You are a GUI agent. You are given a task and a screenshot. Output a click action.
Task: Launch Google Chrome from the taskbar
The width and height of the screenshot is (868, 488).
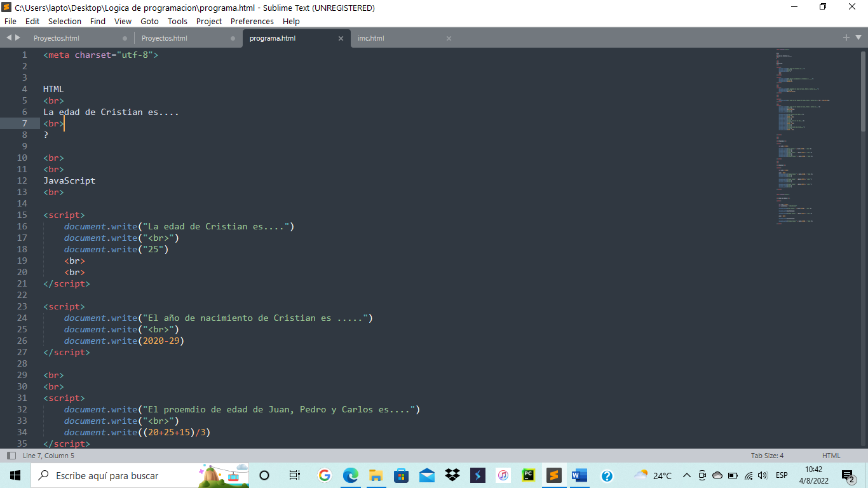[325, 475]
